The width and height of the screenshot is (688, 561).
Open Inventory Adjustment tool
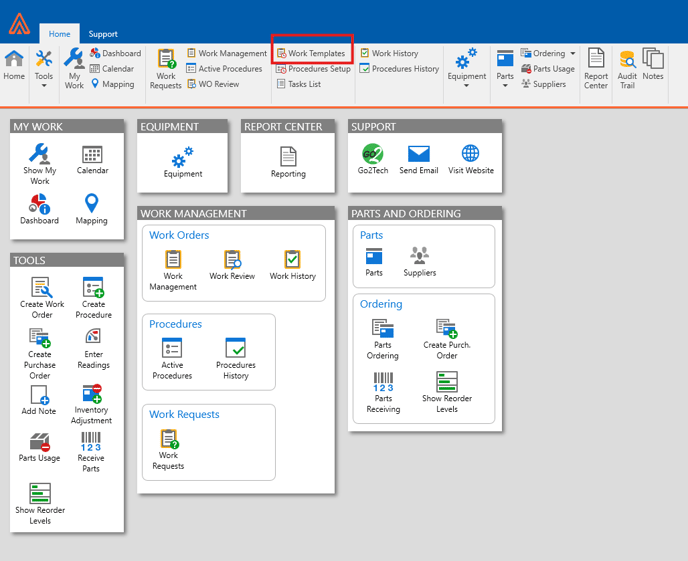[91, 404]
